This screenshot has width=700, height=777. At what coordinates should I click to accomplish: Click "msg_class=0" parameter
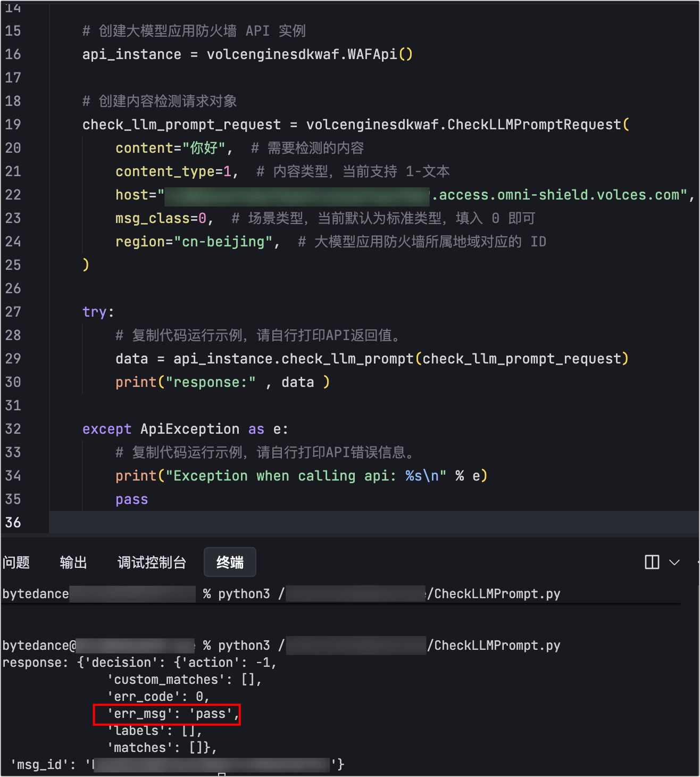tap(161, 218)
